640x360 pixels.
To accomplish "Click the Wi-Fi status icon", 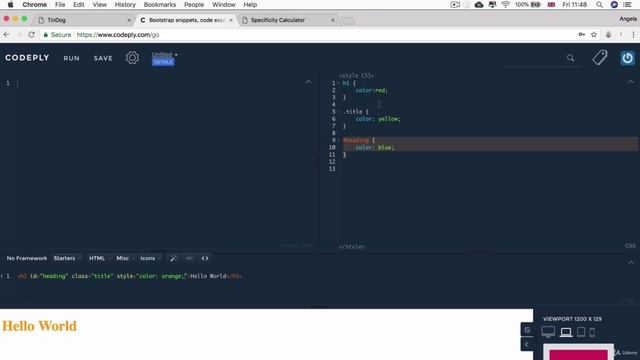I will click(505, 4).
